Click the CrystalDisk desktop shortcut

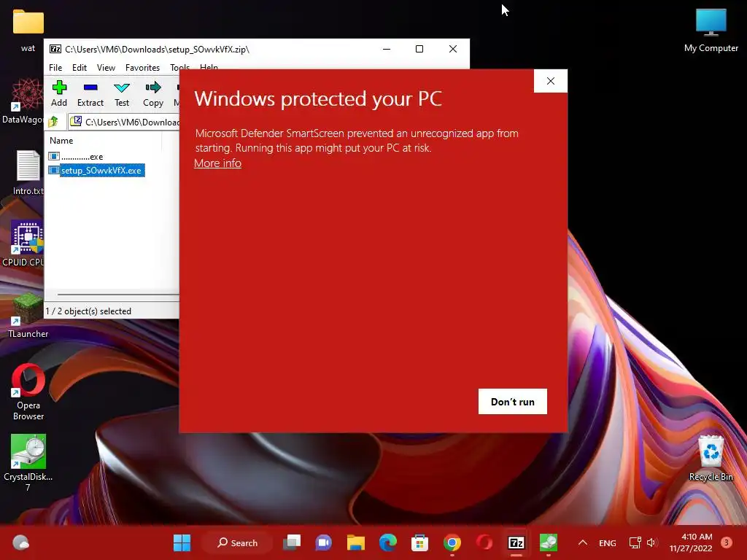[x=28, y=463]
